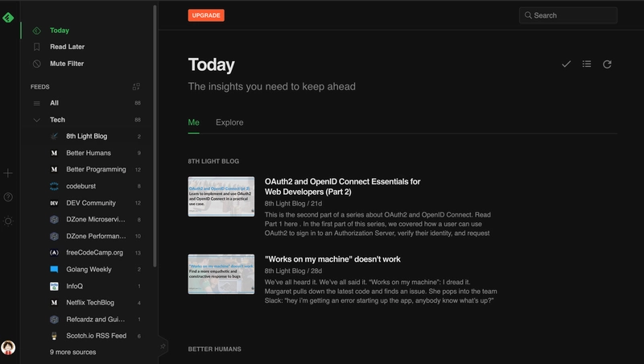
Task: Open the Read Later bookmark icon
Action: click(36, 47)
